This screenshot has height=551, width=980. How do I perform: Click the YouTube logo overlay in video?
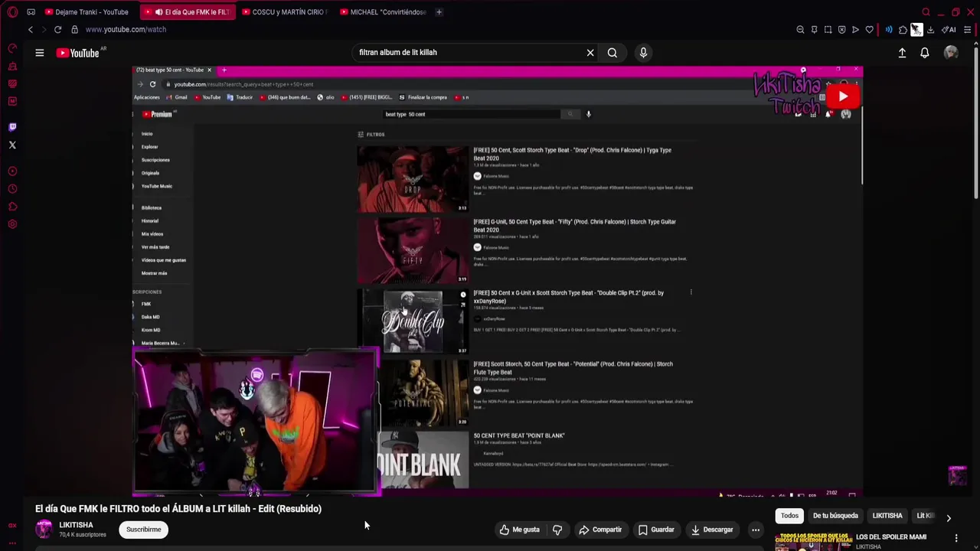click(843, 96)
